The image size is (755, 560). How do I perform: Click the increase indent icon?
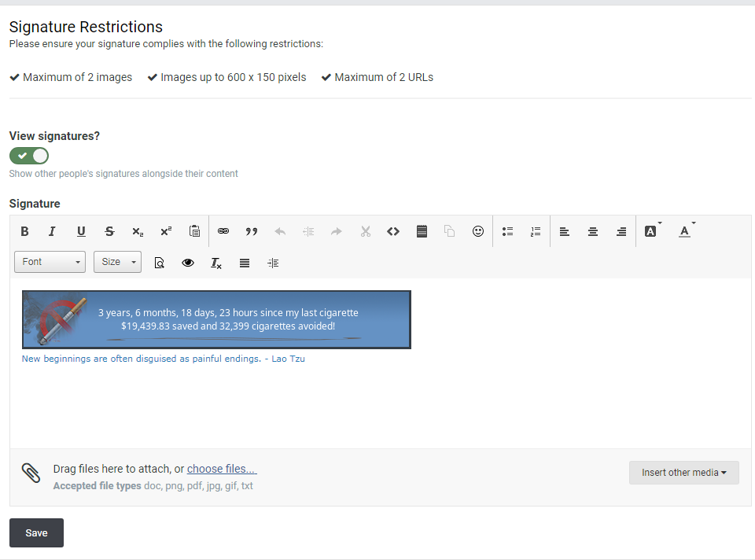click(273, 263)
